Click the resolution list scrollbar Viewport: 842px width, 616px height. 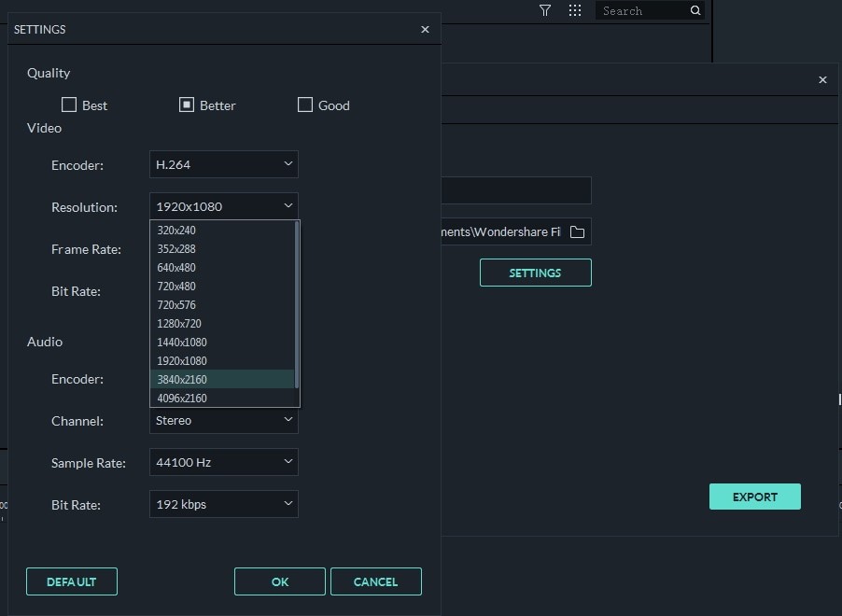(297, 304)
